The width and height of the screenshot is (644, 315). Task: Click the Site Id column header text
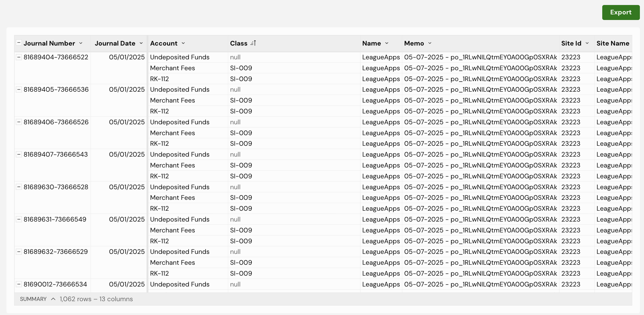(x=571, y=43)
